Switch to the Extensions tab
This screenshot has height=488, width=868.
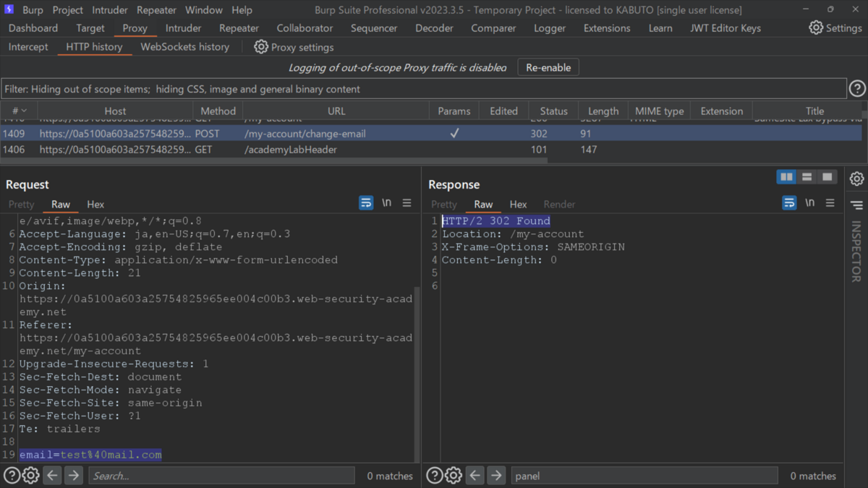point(607,28)
